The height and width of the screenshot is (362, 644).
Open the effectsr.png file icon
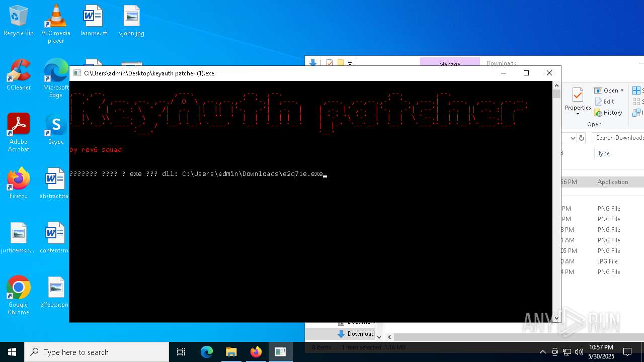pos(54,293)
